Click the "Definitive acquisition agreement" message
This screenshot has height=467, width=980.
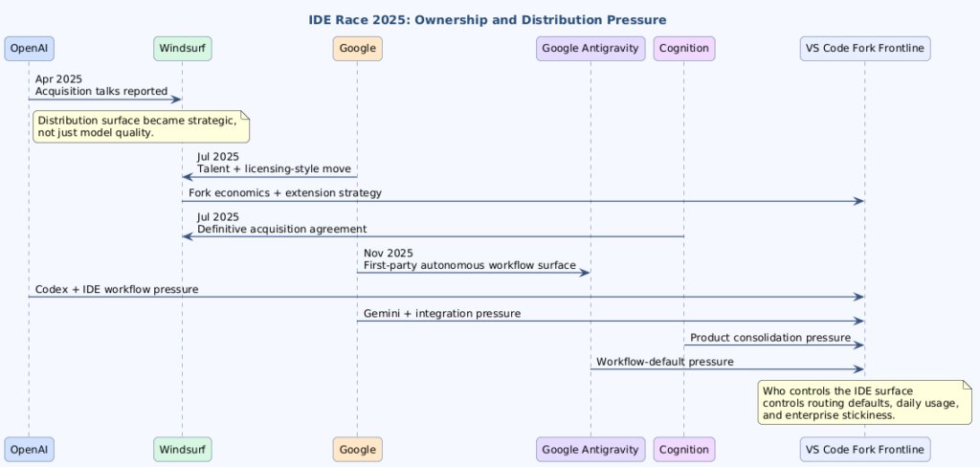click(x=281, y=230)
